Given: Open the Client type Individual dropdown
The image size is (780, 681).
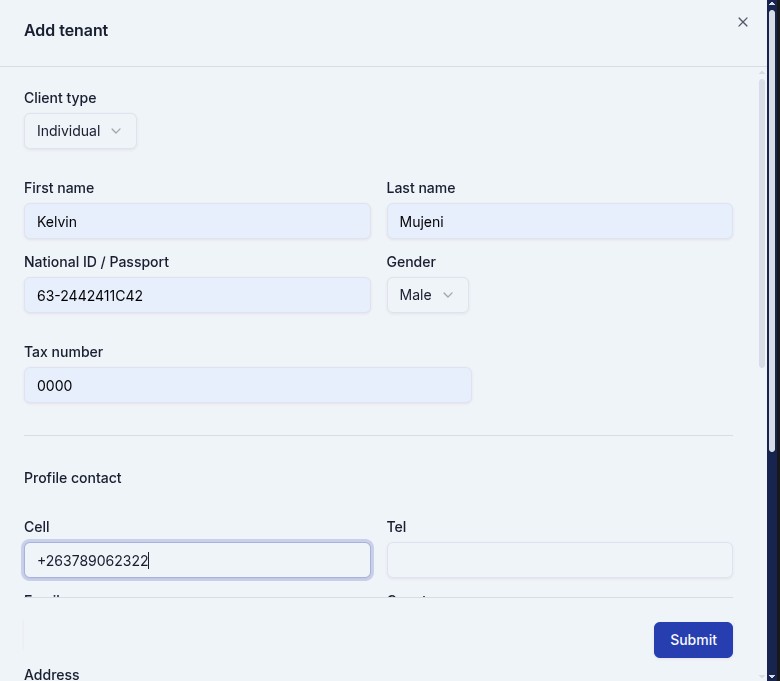Looking at the screenshot, I should [x=80, y=131].
